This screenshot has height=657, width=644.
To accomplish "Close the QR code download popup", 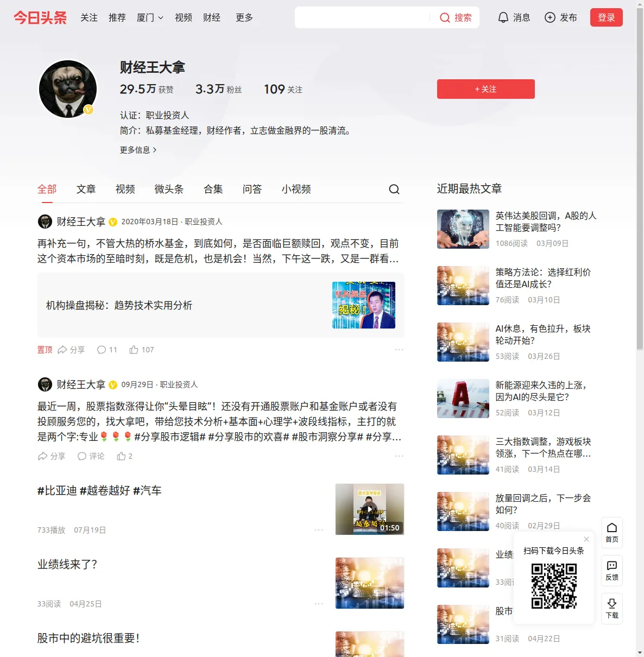I will point(586,539).
